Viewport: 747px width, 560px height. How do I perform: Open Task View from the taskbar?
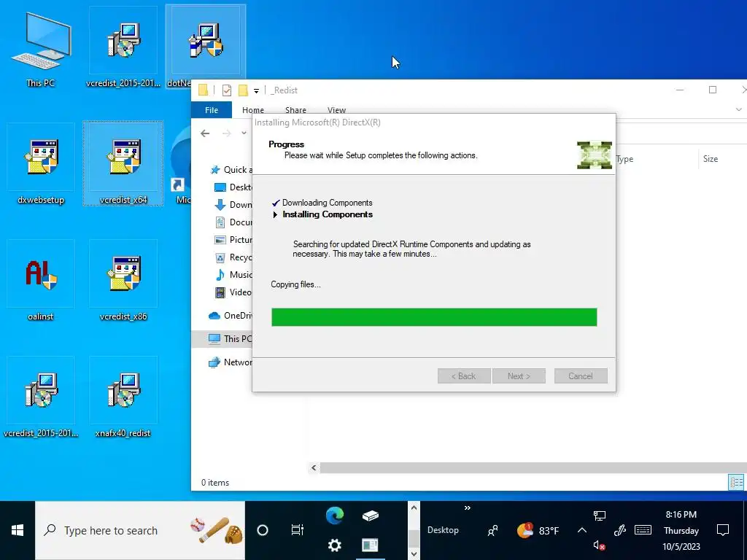(298, 531)
